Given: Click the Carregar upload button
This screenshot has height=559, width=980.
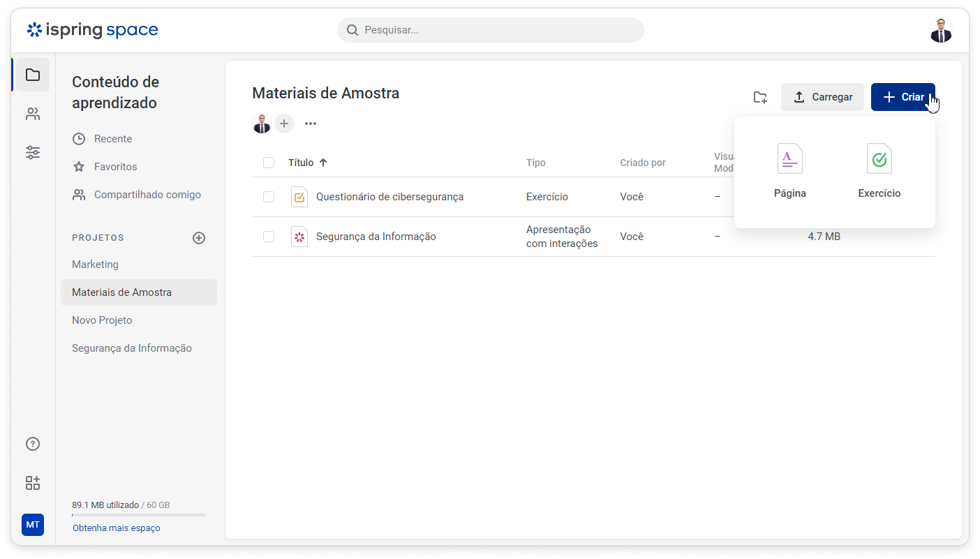Looking at the screenshot, I should [x=822, y=97].
